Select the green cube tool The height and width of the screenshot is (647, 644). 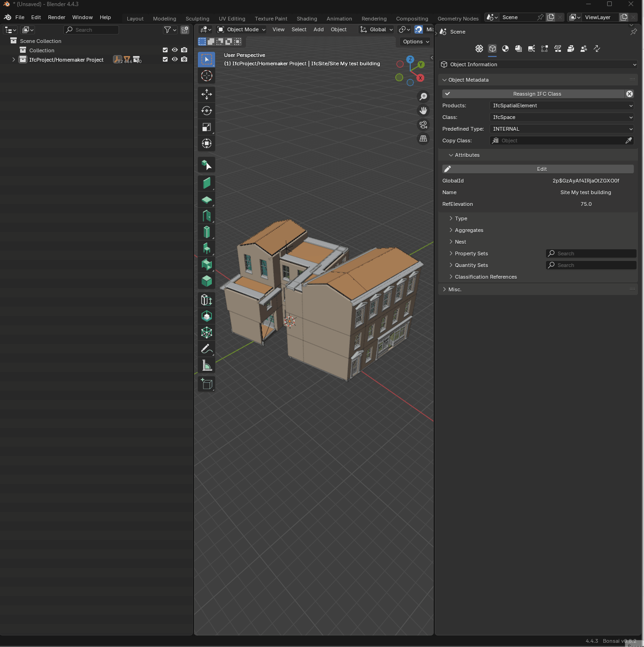pyautogui.click(x=207, y=281)
